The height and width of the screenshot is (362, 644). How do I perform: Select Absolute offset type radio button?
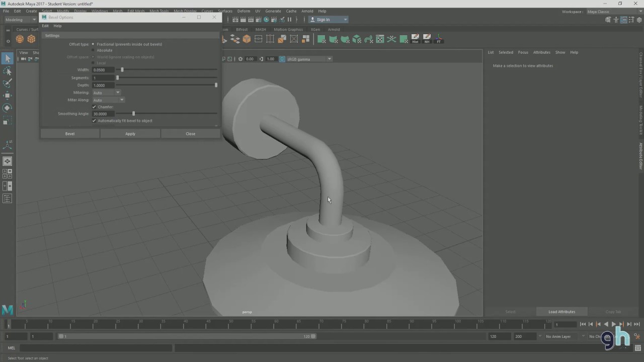click(x=93, y=50)
